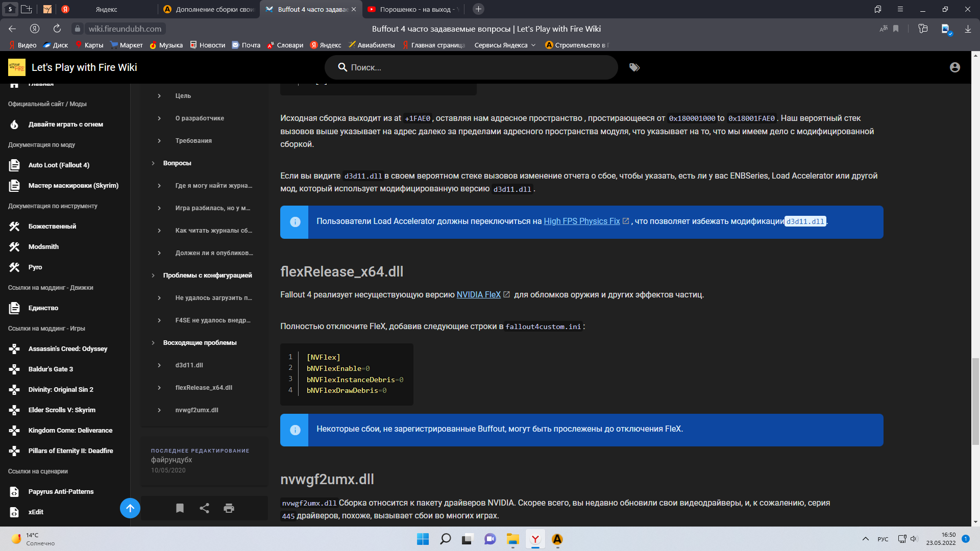The width and height of the screenshot is (980, 551).
Task: Click the tags icon beside search
Action: pos(634,67)
